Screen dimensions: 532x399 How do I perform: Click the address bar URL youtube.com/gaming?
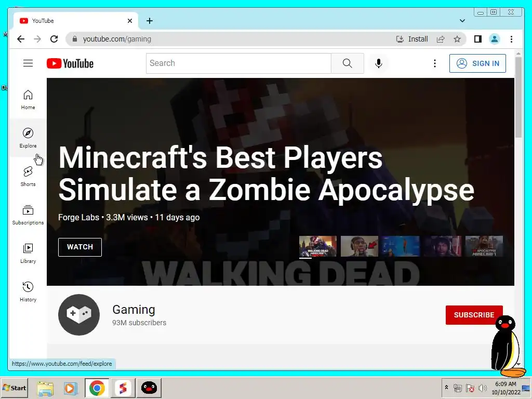[117, 39]
